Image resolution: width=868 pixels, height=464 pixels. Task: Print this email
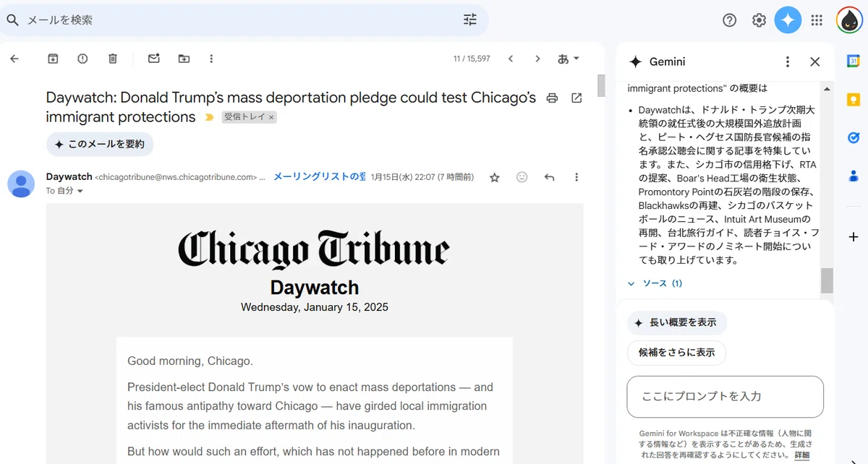[552, 98]
